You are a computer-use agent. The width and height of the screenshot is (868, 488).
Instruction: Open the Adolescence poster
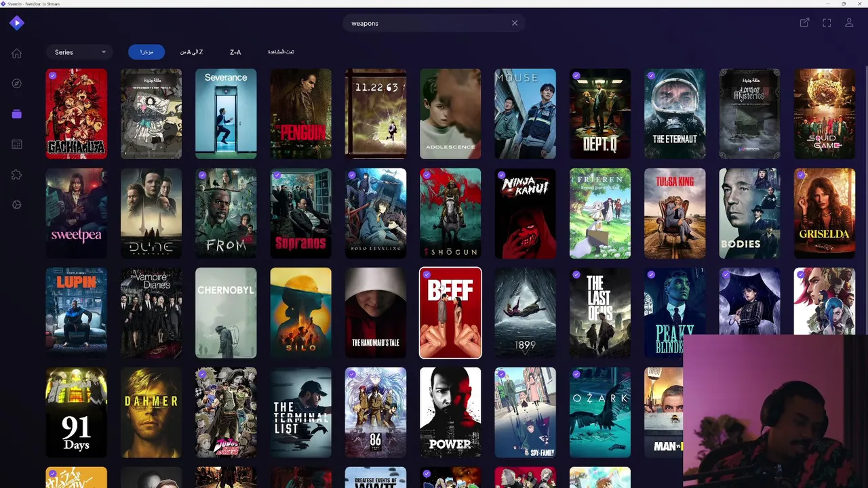(450, 114)
